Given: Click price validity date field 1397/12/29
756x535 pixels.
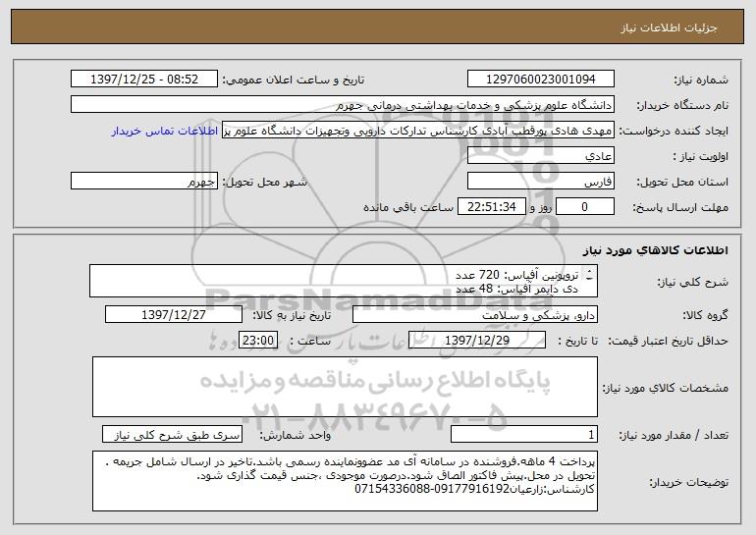Looking at the screenshot, I should click(477, 341).
